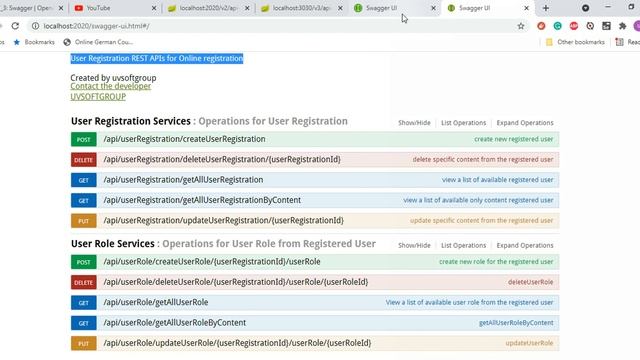Screen dimensions: 640x360
Task: Click the Bookmarks star folder
Action: tap(34, 42)
